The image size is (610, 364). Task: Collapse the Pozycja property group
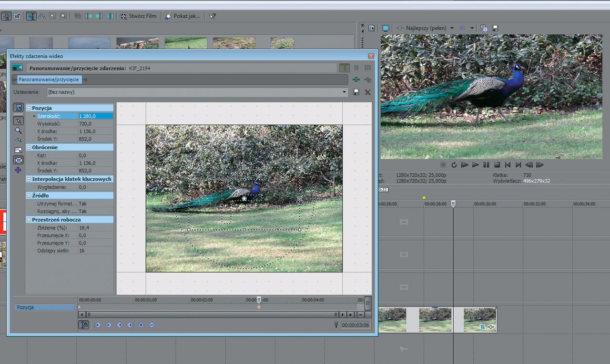[x=29, y=108]
